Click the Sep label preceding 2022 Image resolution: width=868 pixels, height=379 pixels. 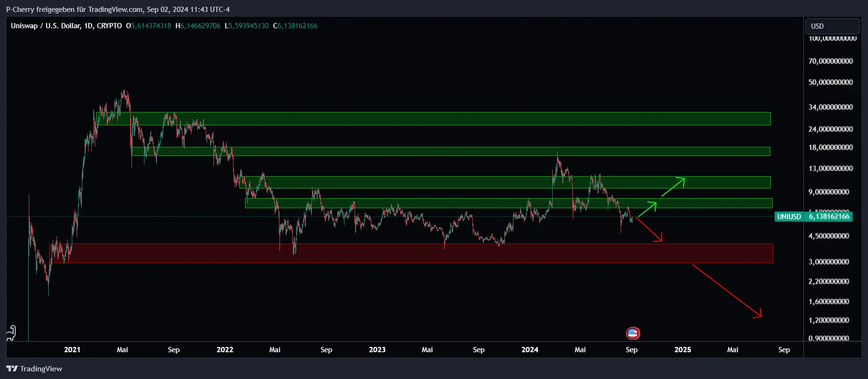[x=174, y=350]
